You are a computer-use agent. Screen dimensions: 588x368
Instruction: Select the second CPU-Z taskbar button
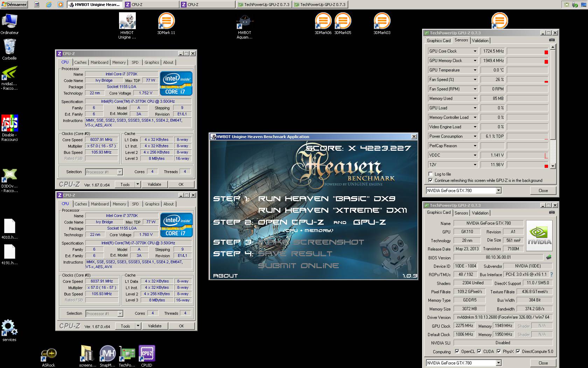point(207,5)
